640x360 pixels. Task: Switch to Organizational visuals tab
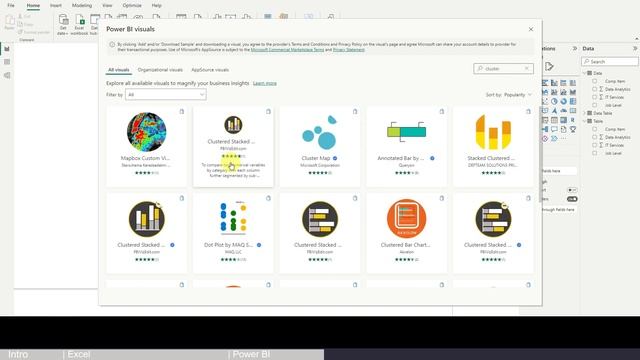pos(160,70)
